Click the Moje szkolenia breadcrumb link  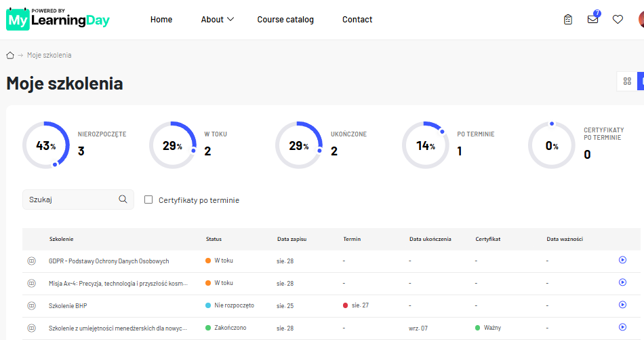tap(49, 55)
